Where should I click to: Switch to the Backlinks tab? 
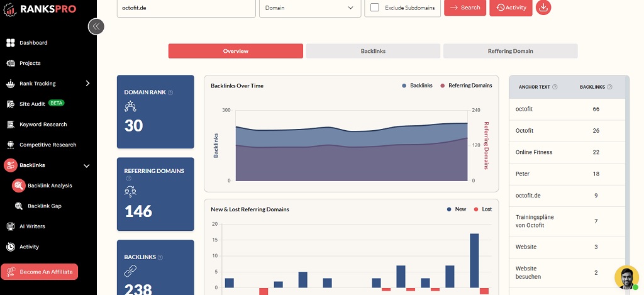373,51
